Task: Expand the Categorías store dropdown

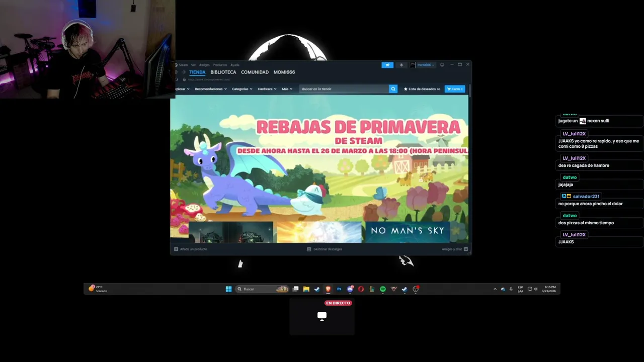Action: point(242,89)
